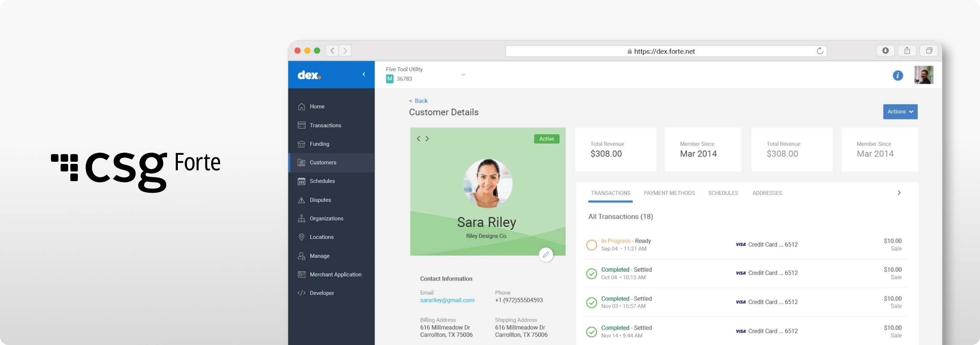Image resolution: width=980 pixels, height=345 pixels.
Task: Click the browser share icon
Action: tap(907, 50)
